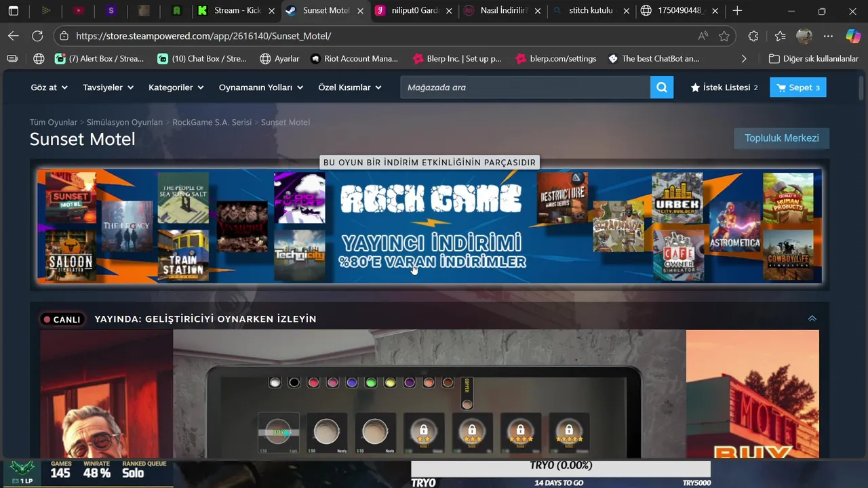This screenshot has width=868, height=488.
Task: Open the browser profile avatar
Action: point(804,36)
